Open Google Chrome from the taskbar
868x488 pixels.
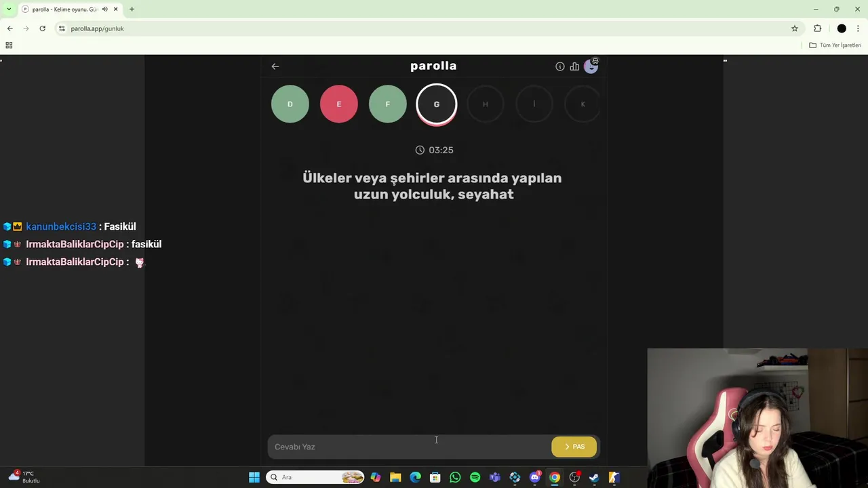coord(555,477)
